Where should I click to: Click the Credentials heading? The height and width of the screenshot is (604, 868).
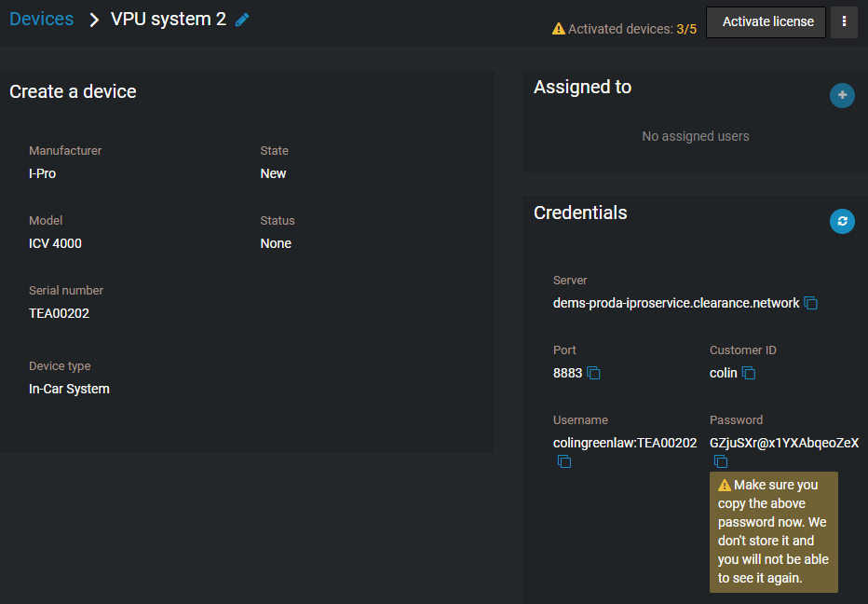point(580,213)
